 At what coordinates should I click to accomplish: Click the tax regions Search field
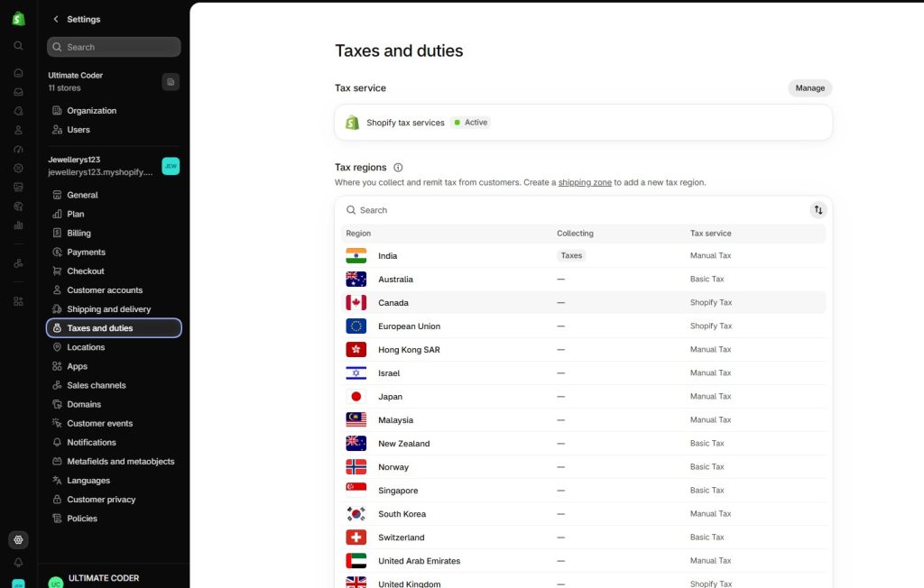point(575,210)
